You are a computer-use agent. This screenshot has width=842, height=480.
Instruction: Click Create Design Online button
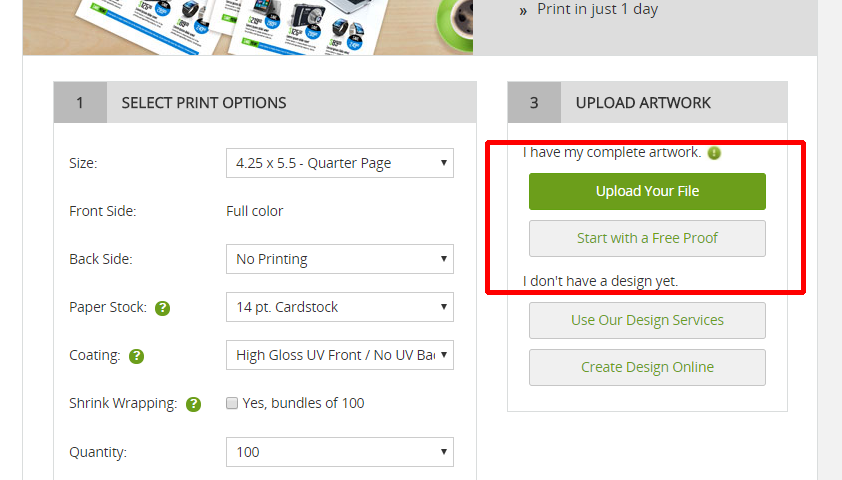(647, 367)
